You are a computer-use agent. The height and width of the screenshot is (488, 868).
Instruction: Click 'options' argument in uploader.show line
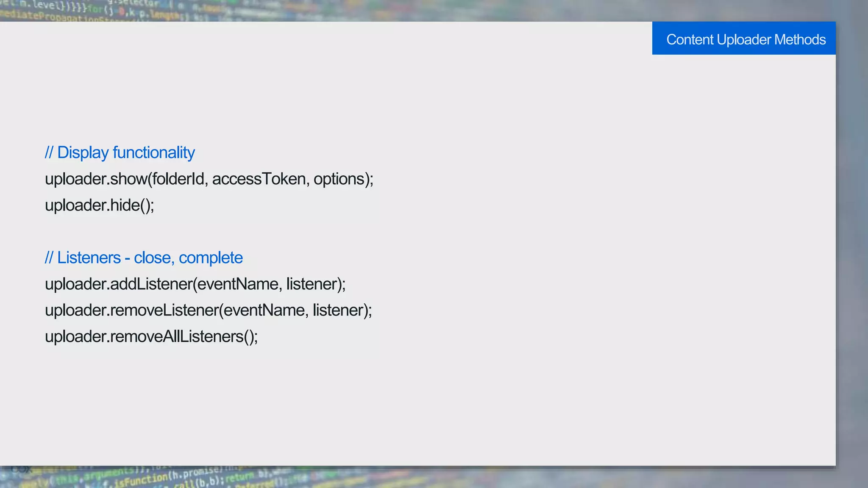click(x=339, y=179)
